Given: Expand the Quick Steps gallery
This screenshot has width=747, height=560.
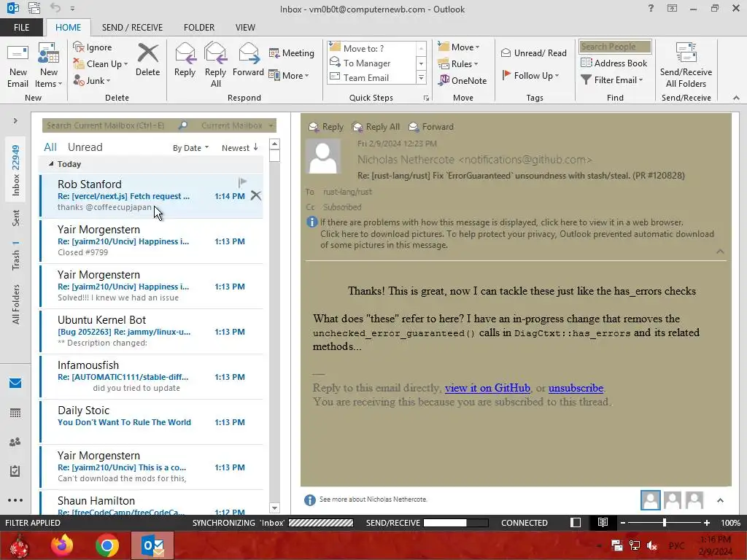Looking at the screenshot, I should click(421, 77).
